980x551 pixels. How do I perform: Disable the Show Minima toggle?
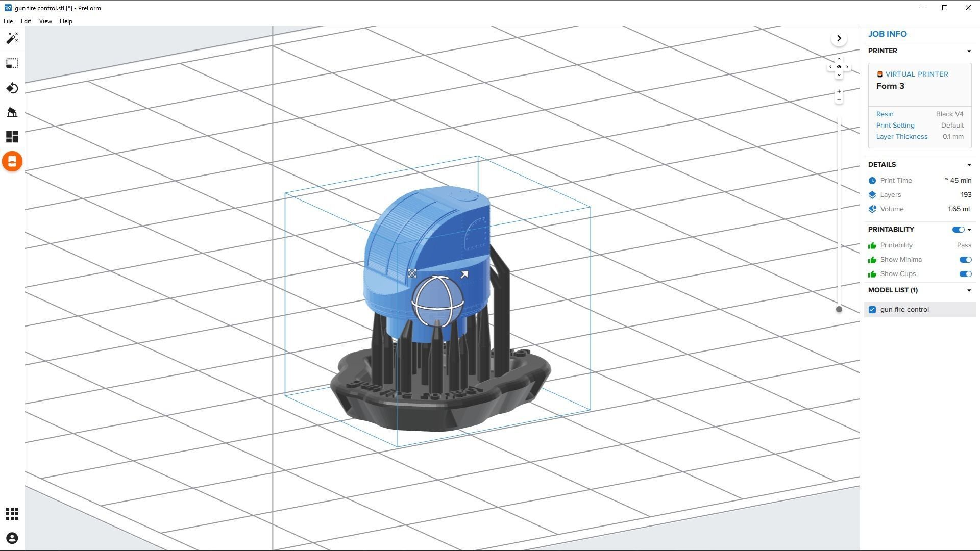click(965, 260)
